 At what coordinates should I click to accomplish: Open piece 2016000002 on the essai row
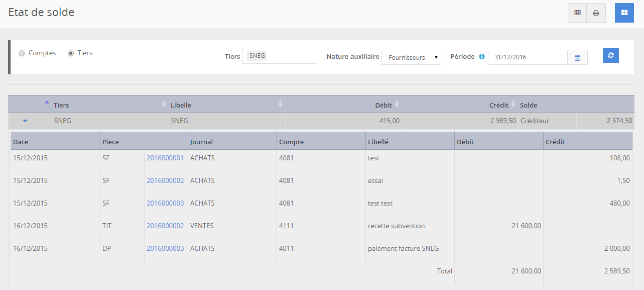pyautogui.click(x=165, y=180)
